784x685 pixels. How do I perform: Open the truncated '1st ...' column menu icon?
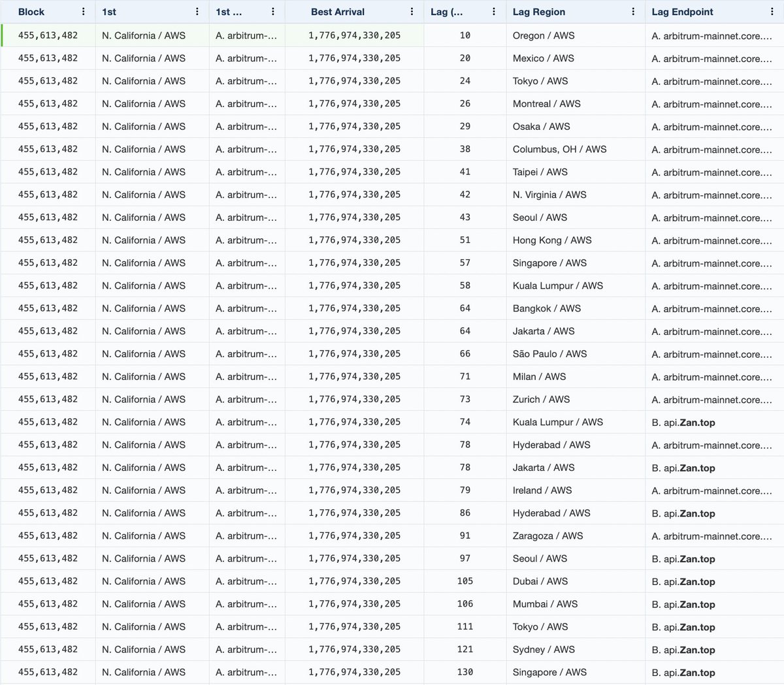(273, 12)
